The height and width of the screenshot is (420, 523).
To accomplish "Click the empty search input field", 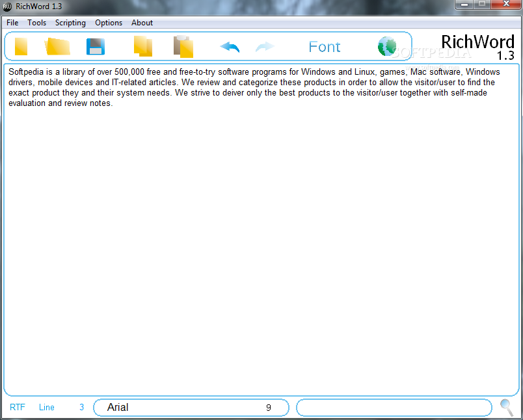I will pos(394,408).
